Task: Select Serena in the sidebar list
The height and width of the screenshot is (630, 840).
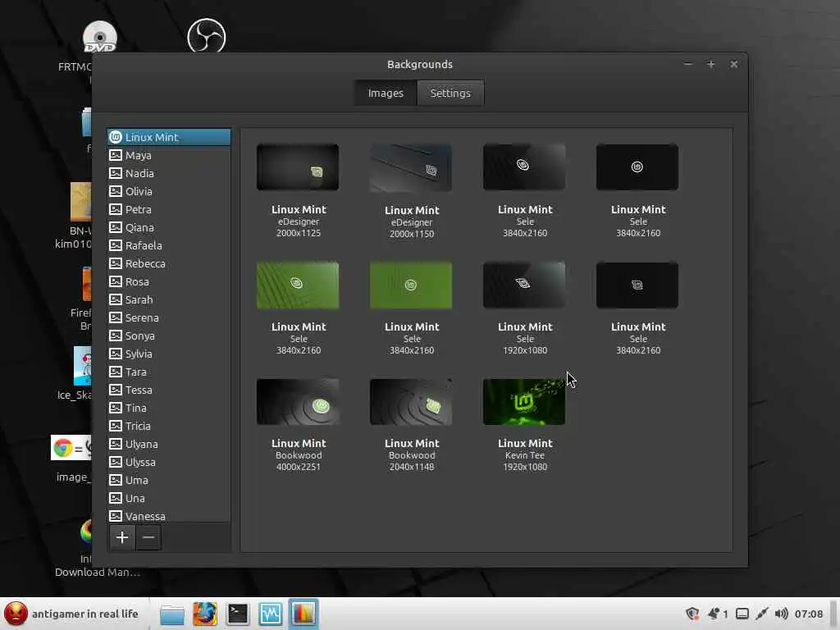Action: [x=169, y=317]
